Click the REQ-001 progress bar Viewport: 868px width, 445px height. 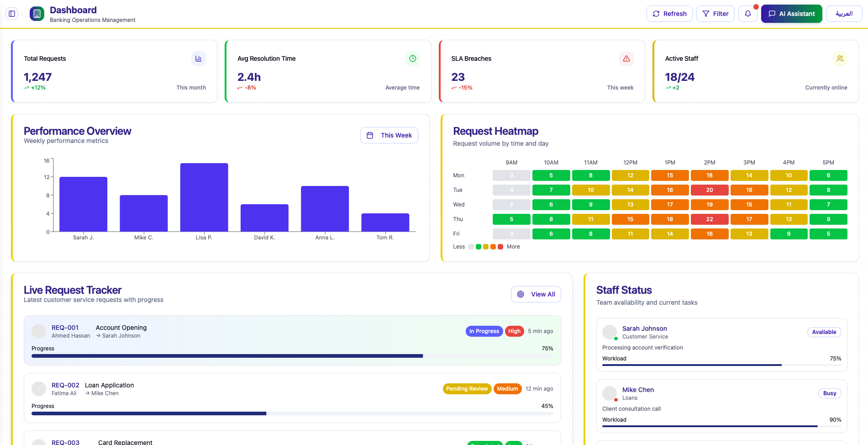pyautogui.click(x=292, y=356)
